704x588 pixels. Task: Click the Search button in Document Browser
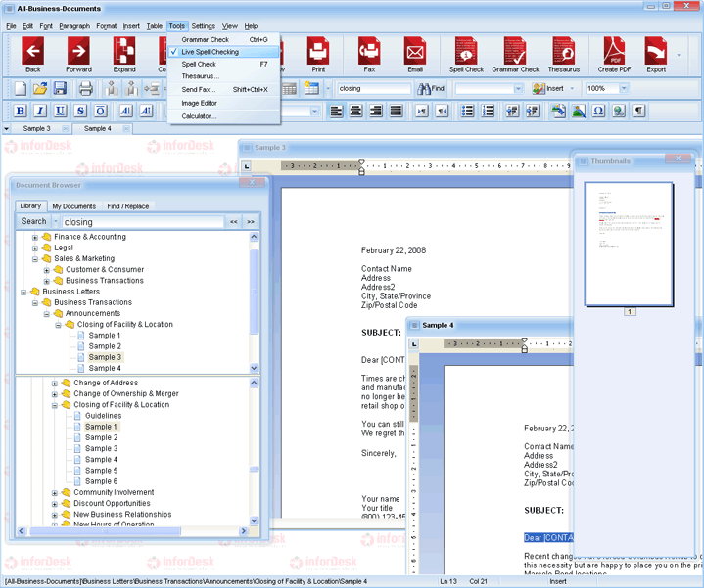pyautogui.click(x=33, y=222)
